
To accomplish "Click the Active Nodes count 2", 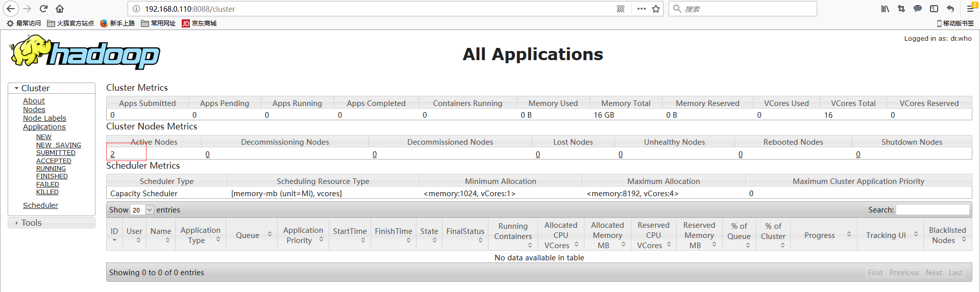I will (x=112, y=154).
